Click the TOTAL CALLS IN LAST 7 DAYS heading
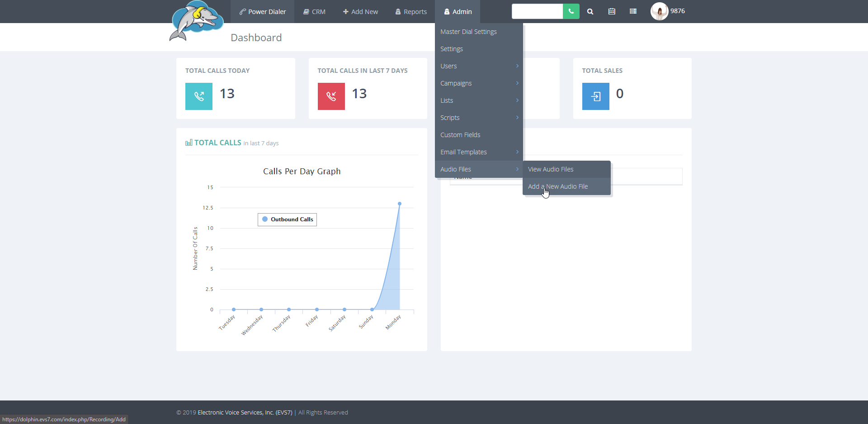The image size is (868, 424). [x=363, y=71]
